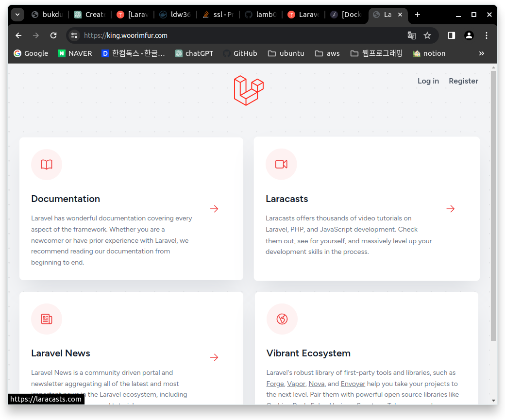
Task: Click the Documentation book icon
Action: coord(47,165)
